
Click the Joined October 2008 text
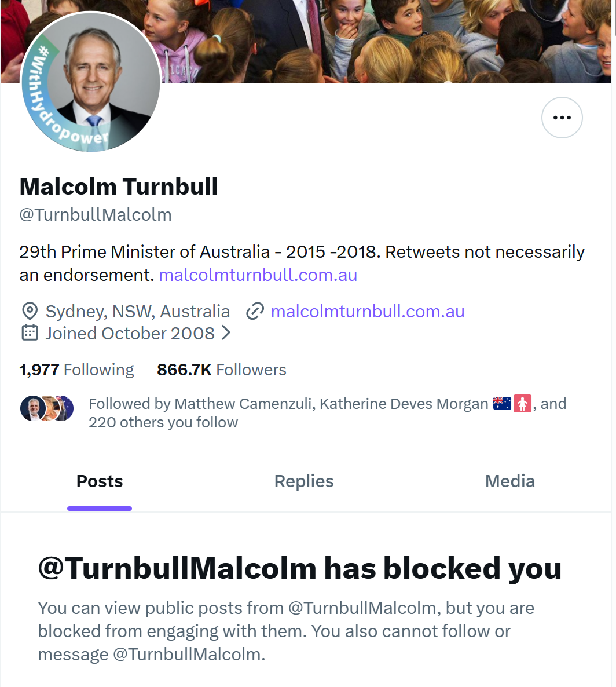pos(130,333)
